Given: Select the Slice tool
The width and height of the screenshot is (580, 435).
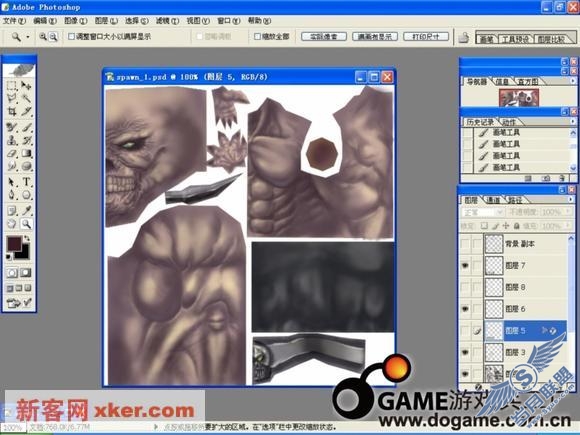Looking at the screenshot, I should pyautogui.click(x=26, y=111).
